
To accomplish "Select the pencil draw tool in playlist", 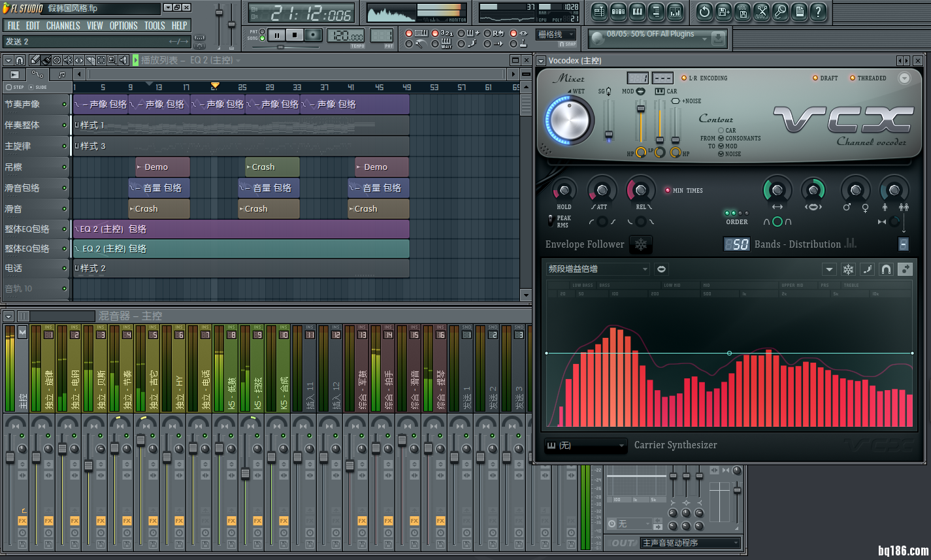I will (x=35, y=60).
